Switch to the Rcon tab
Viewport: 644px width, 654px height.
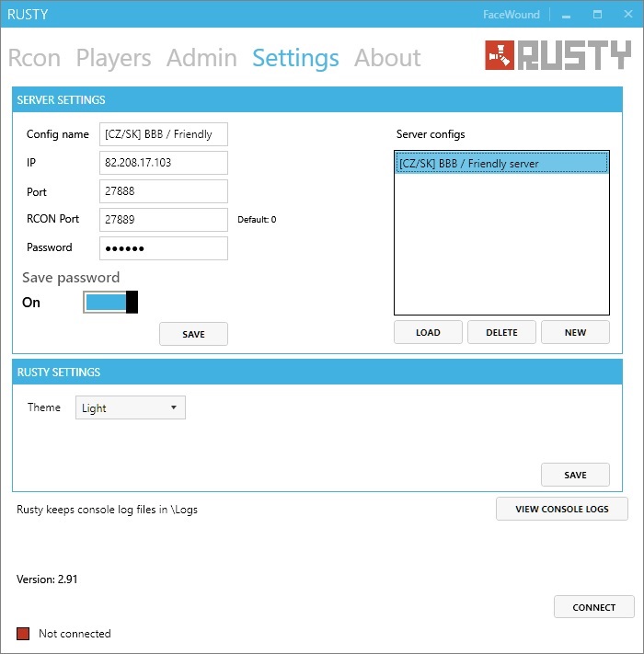[x=34, y=58]
